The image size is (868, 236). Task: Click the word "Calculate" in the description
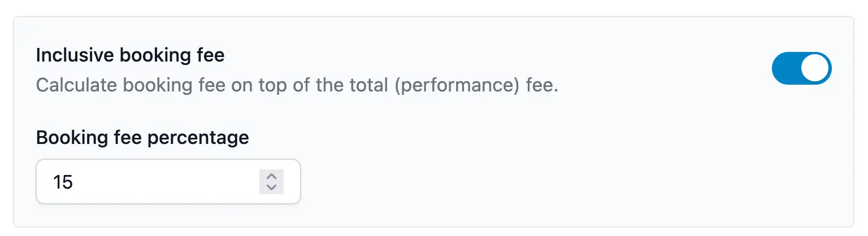pyautogui.click(x=76, y=86)
